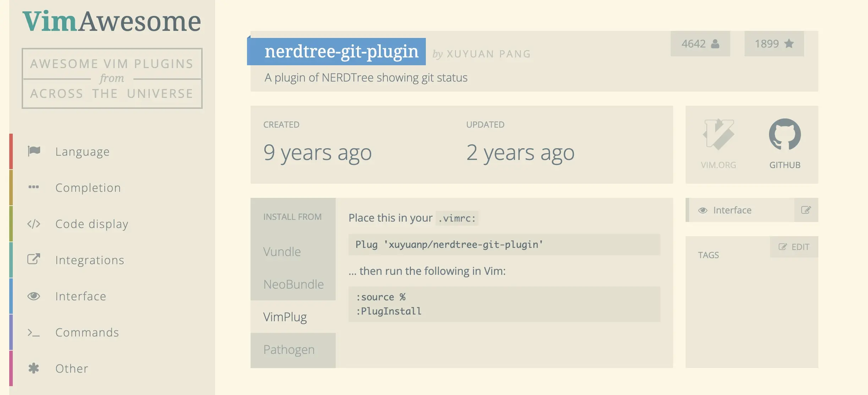Click the Language flag icon
Viewport: 868px width, 395px height.
(x=34, y=151)
